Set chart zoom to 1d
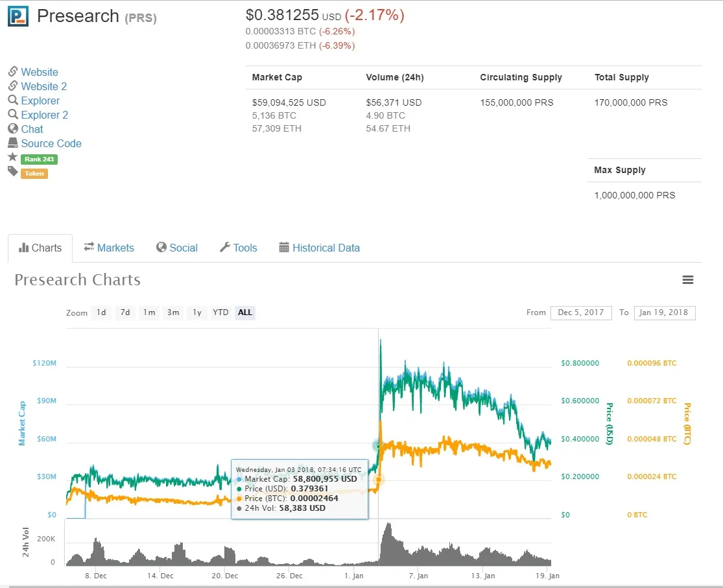The width and height of the screenshot is (723, 588). pos(101,312)
